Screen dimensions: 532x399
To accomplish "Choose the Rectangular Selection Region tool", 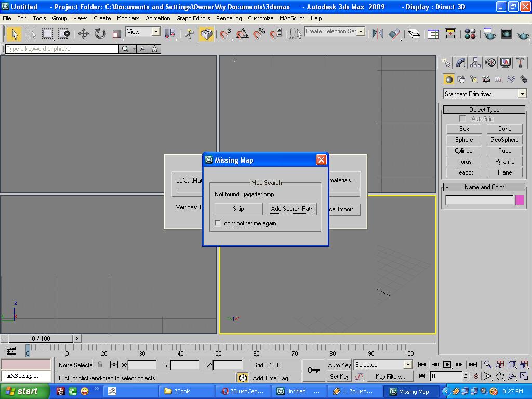I will (x=47, y=34).
